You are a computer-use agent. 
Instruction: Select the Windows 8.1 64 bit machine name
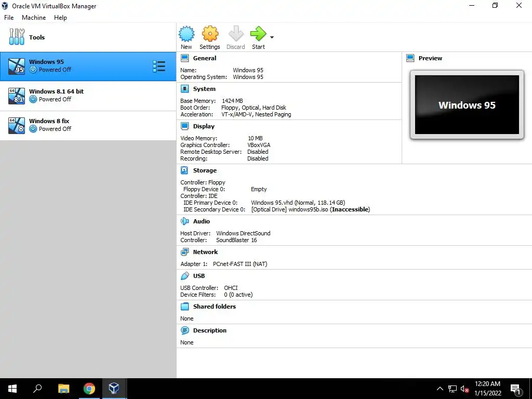[x=56, y=91]
